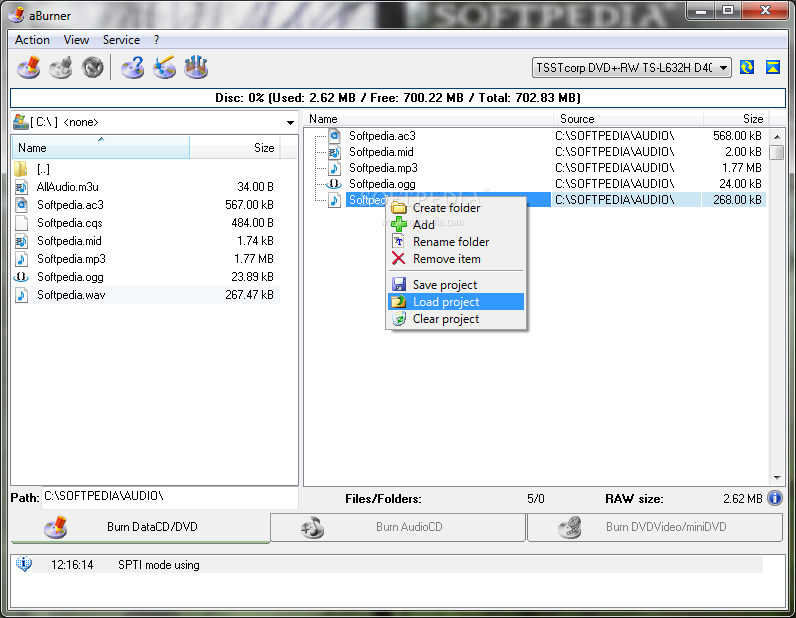Click the log info icon at the bottom

point(23,564)
